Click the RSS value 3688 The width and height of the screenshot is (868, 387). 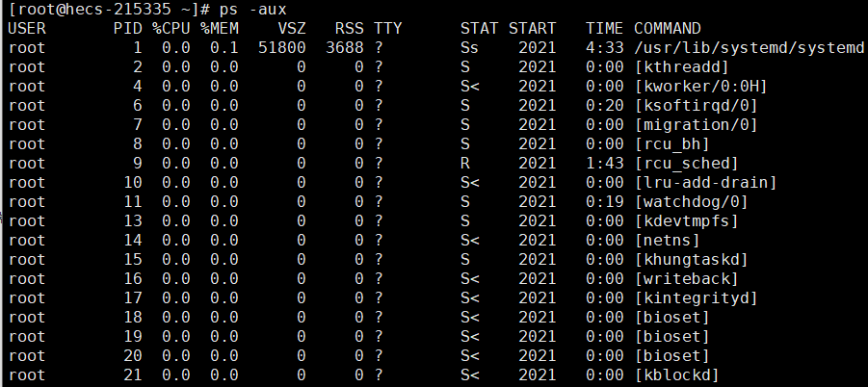pos(344,48)
